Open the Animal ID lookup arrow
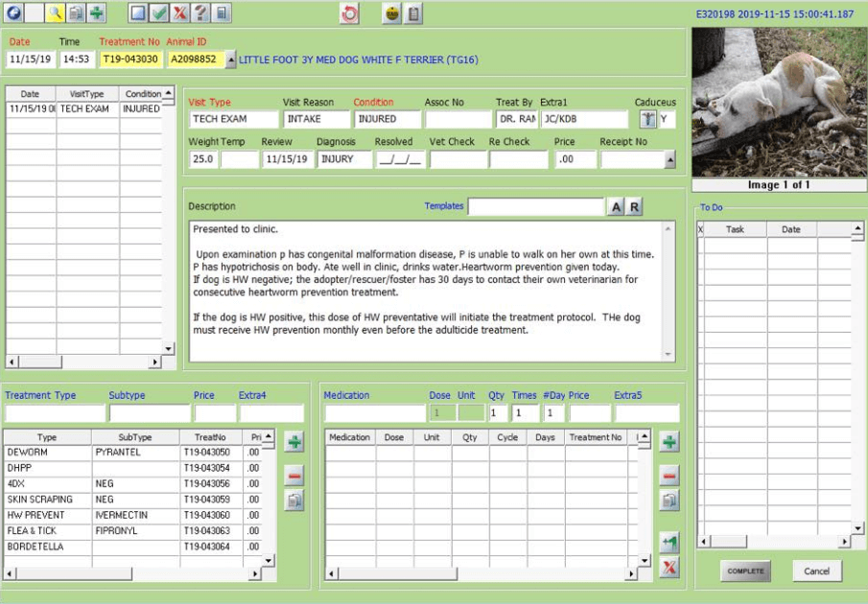Screen dimensions: 868x604 231,59
